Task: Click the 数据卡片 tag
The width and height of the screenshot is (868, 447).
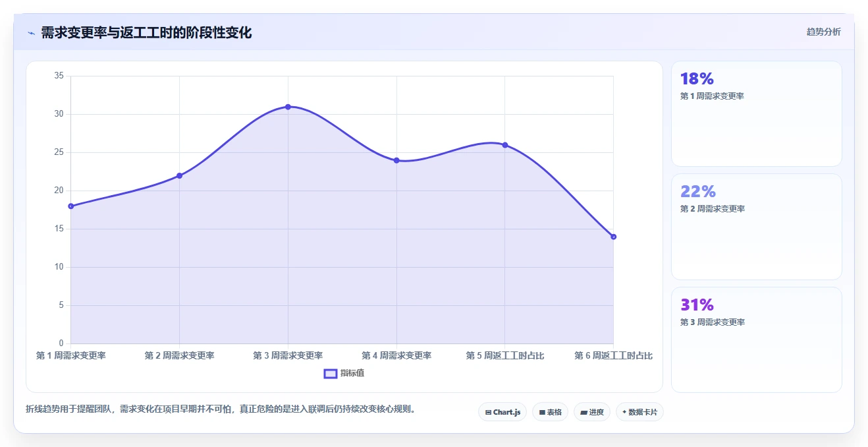Action: point(639,412)
